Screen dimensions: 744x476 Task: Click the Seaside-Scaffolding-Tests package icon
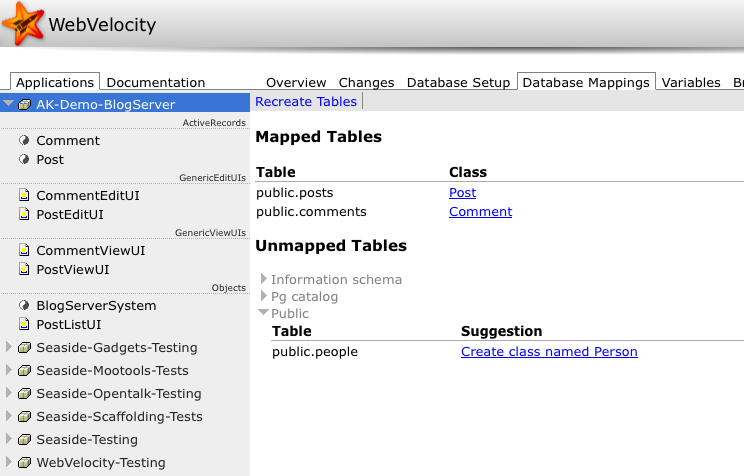pyautogui.click(x=25, y=417)
